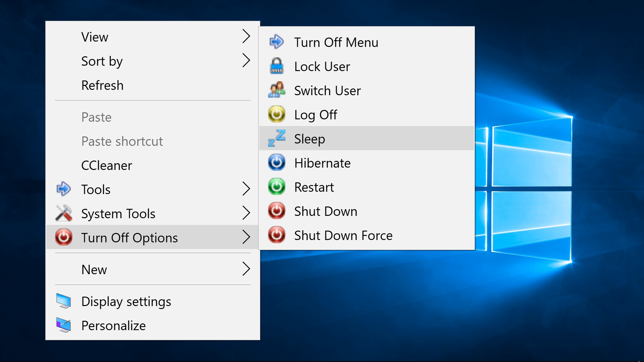Image resolution: width=644 pixels, height=362 pixels.
Task: Click the Shut Down Force red icon
Action: [276, 235]
